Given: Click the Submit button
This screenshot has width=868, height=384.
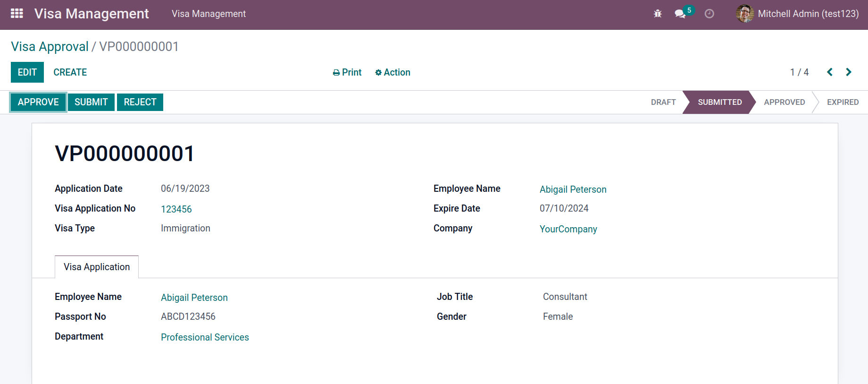Looking at the screenshot, I should pos(91,102).
